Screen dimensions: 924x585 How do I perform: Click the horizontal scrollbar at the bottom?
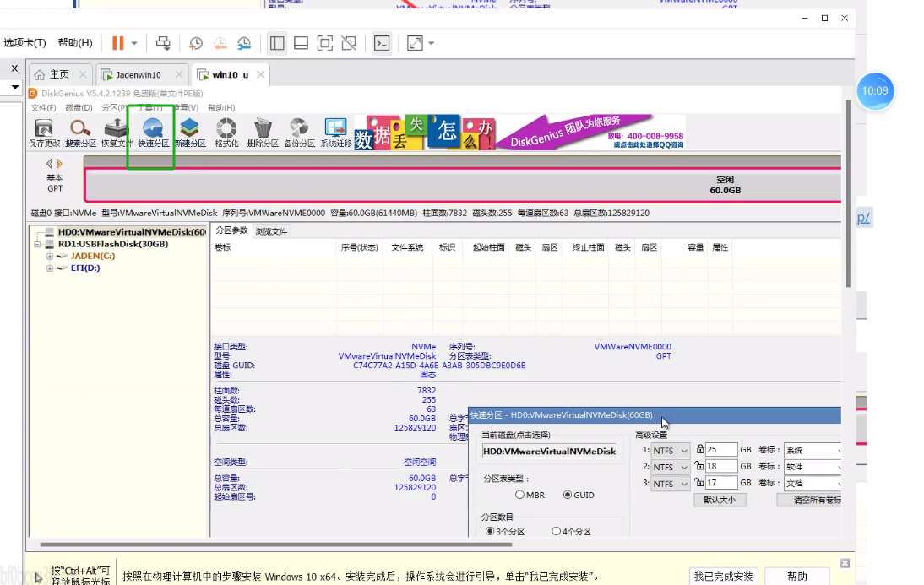pos(276,544)
